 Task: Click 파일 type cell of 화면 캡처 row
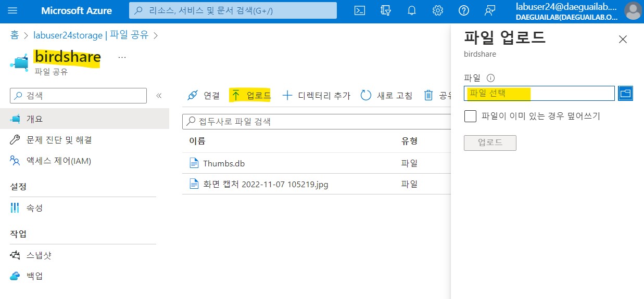tap(409, 184)
